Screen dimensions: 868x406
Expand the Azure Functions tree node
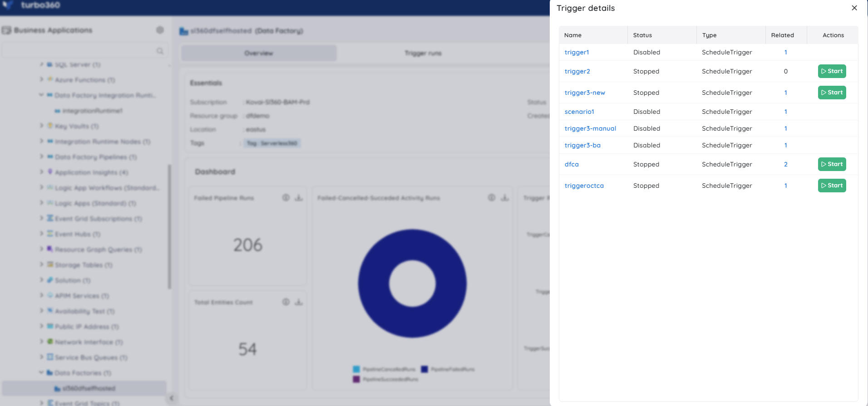click(x=41, y=79)
